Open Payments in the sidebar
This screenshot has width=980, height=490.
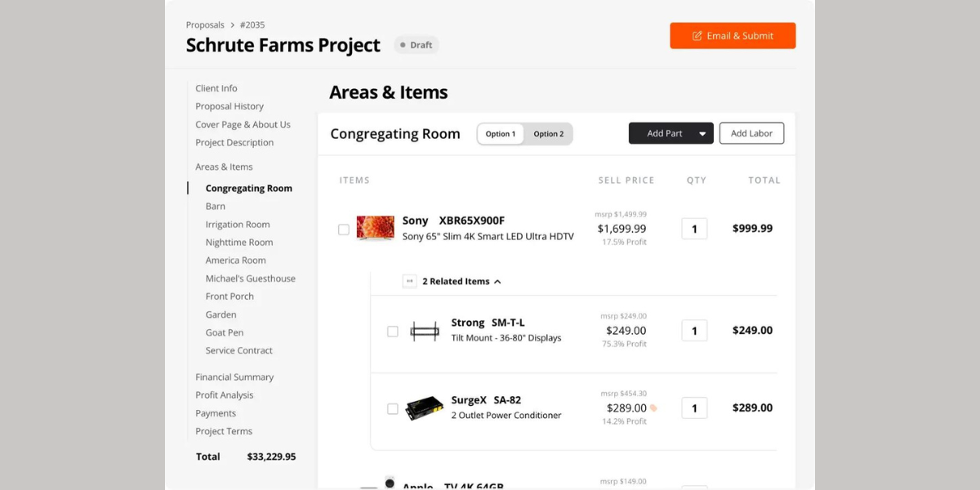click(216, 412)
